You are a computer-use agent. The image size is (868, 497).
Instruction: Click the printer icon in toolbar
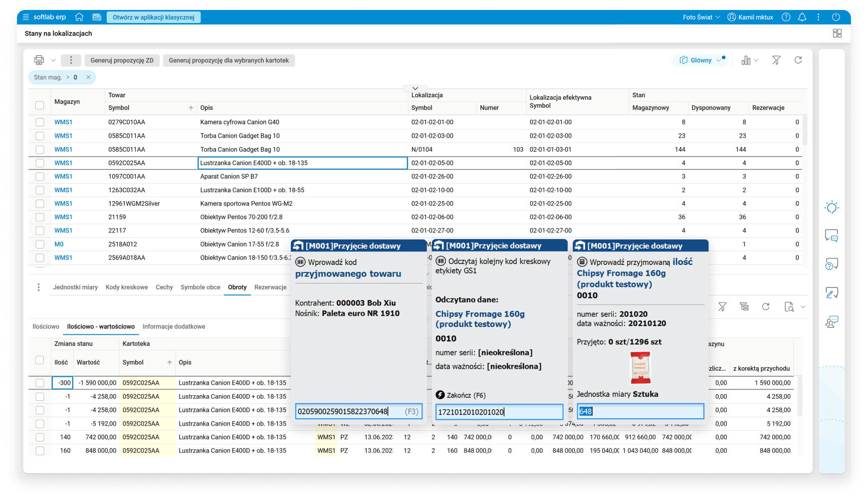pyautogui.click(x=39, y=60)
